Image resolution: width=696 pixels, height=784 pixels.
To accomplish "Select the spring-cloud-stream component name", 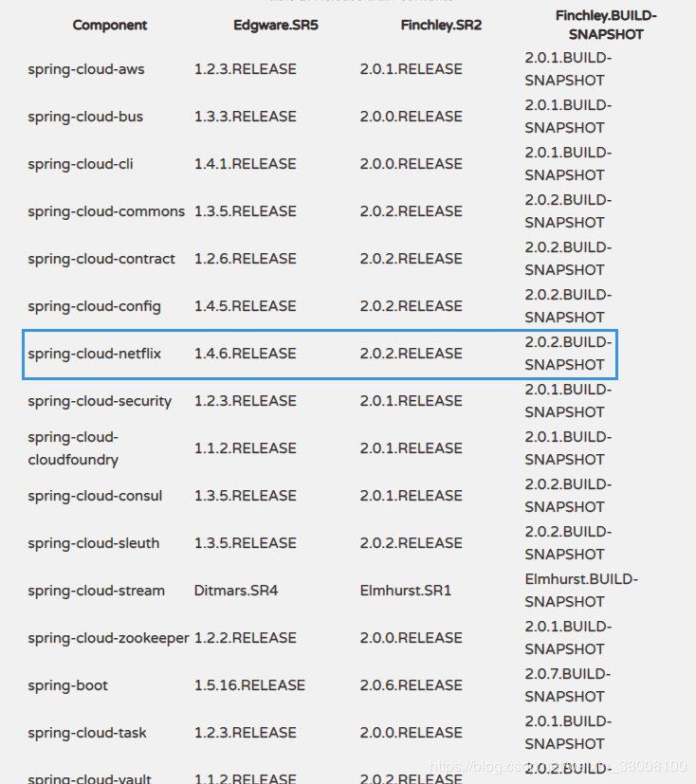I will (96, 591).
